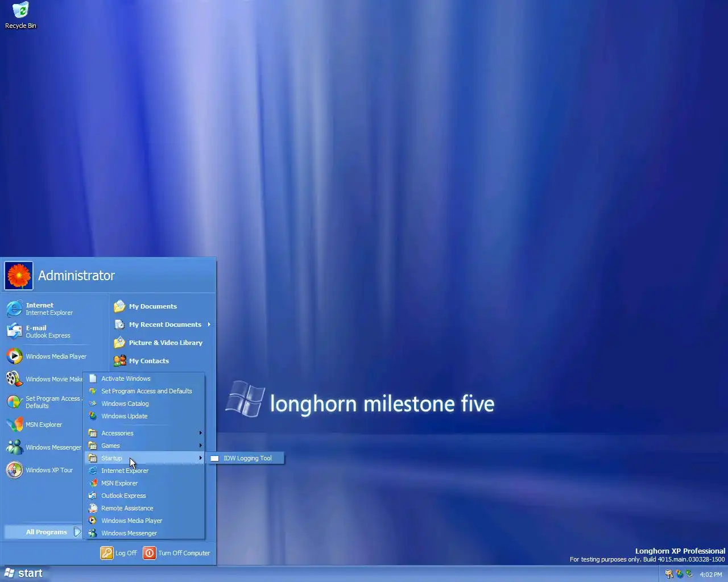Screen dimensions: 728x582
Task: Click Windows Media Player icon in left pane
Action: point(14,356)
